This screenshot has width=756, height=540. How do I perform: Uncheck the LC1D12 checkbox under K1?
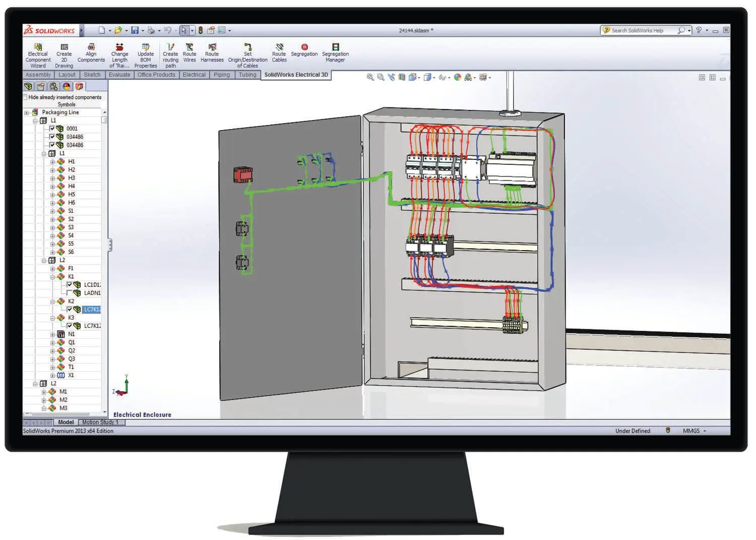click(x=70, y=285)
